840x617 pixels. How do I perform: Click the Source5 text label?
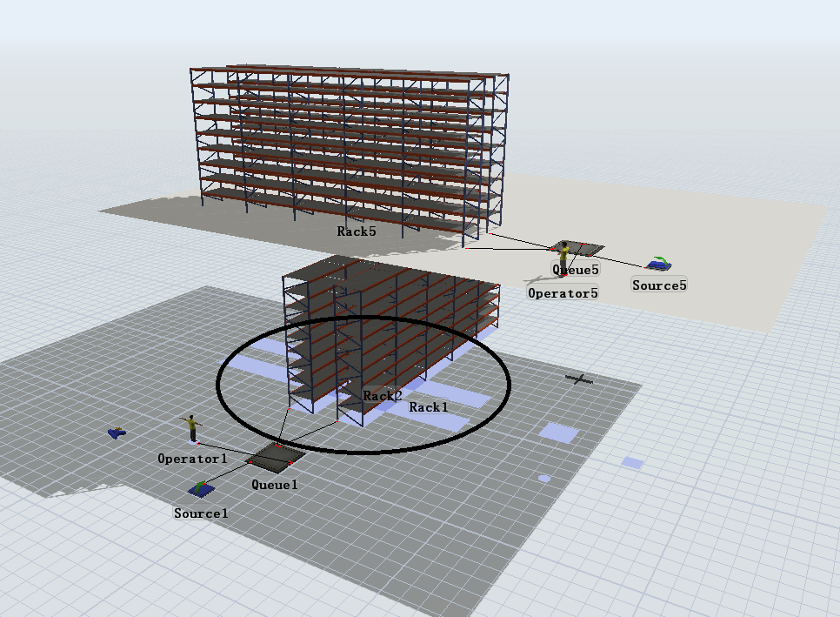point(659,285)
